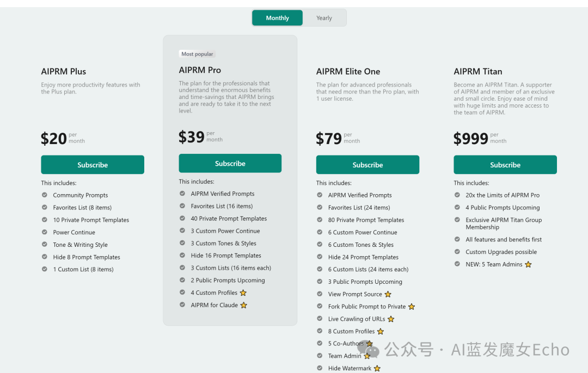Click Favorites List (24 items) text
The image size is (588, 373).
click(x=359, y=208)
